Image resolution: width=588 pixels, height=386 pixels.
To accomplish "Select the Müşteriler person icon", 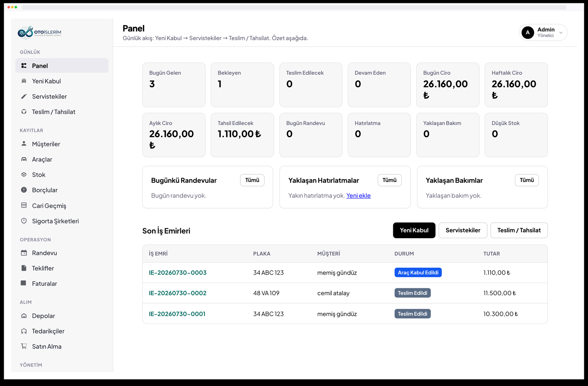I will pos(24,144).
